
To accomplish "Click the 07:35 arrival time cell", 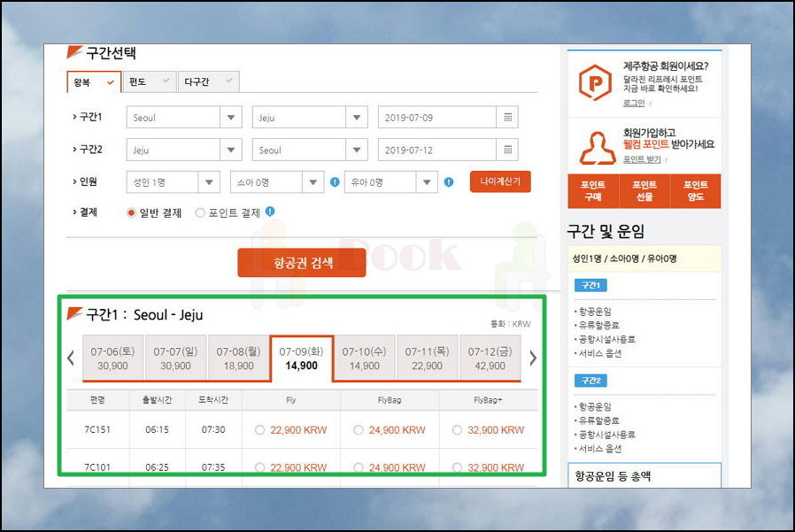I will pyautogui.click(x=213, y=467).
